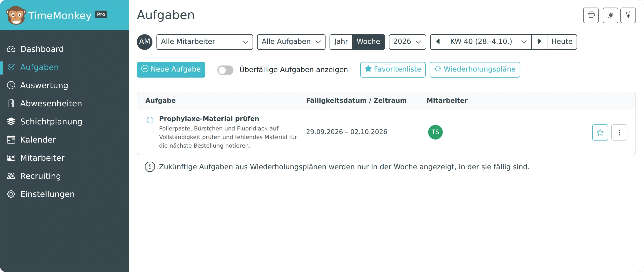Click Aufgabe column header
Viewport: 644px width, 272px height.
coord(160,100)
